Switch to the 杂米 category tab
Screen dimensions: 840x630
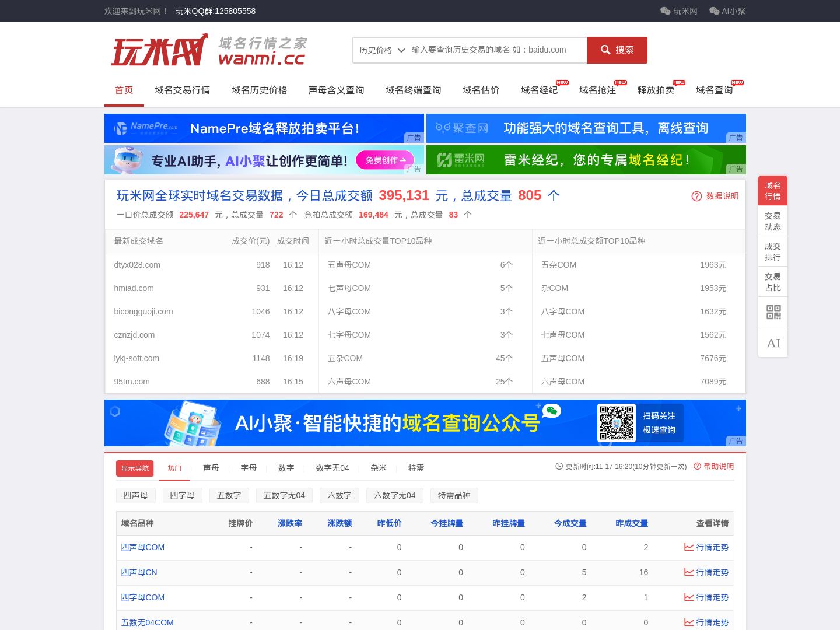click(379, 468)
